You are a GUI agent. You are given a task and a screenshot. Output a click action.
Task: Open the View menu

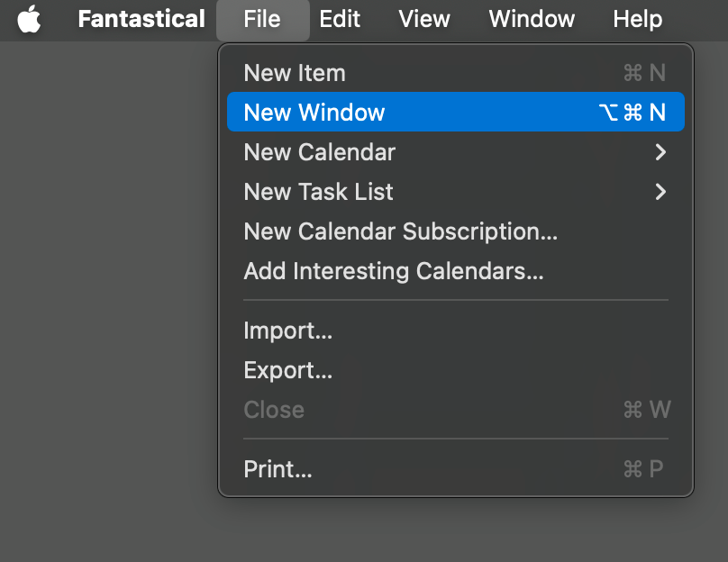point(423,19)
